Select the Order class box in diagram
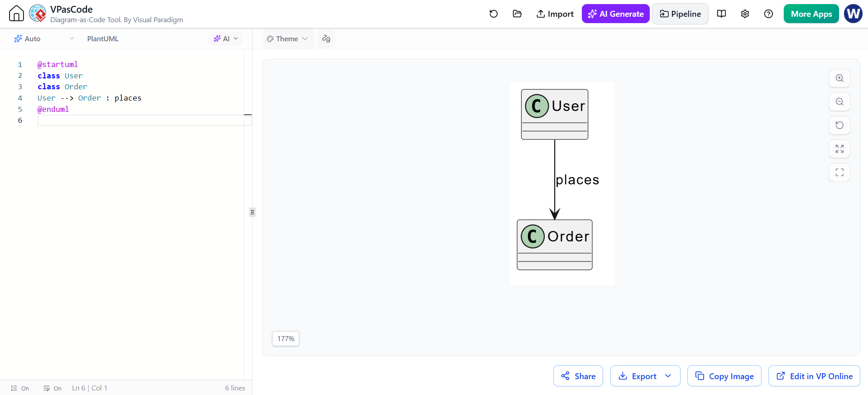868x395 pixels. tap(555, 245)
